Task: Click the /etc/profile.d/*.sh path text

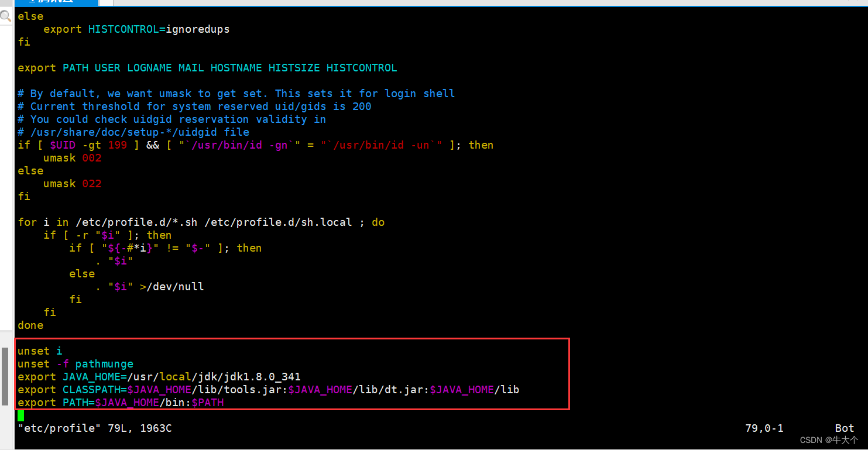Action: (138, 222)
